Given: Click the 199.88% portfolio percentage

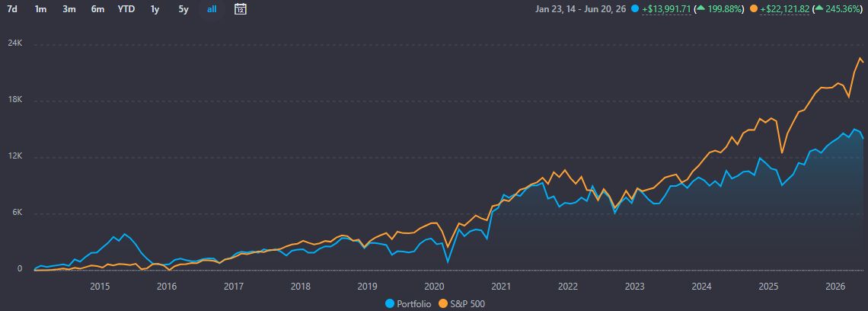Looking at the screenshot, I should coord(725,9).
